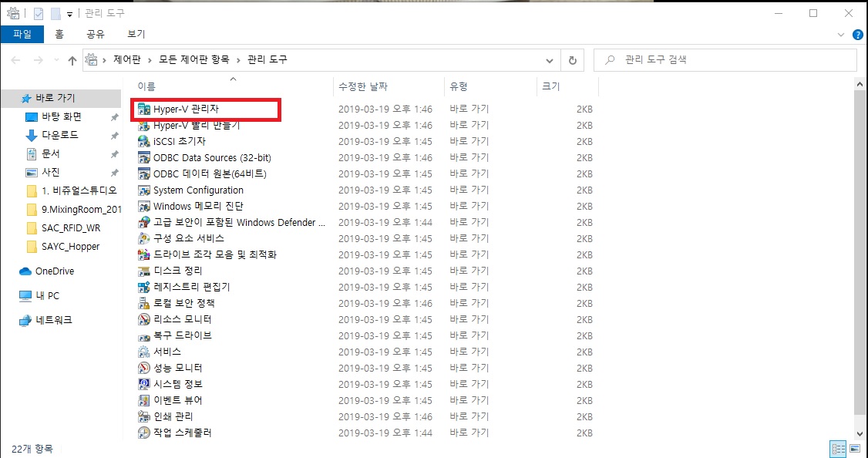Viewport: 868px width, 458px height.
Task: Select the 이벤트 뷰어 icon
Action: (144, 400)
